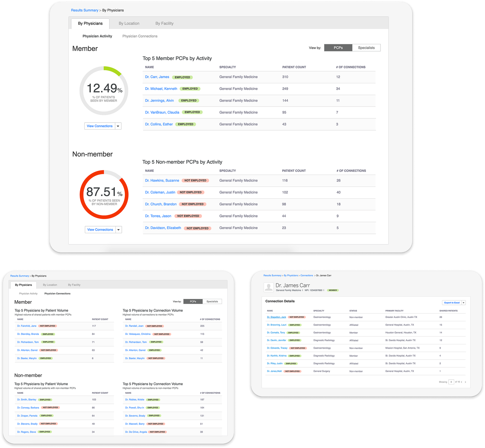Switch view to Specialists in top panel
Image resolution: width=485 pixels, height=448 pixels.
[366, 48]
